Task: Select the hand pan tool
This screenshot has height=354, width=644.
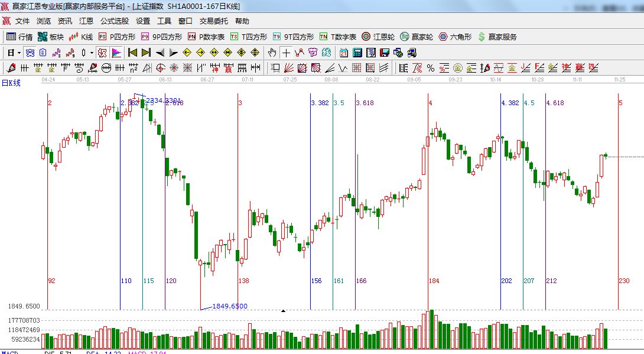Action: tap(272, 53)
